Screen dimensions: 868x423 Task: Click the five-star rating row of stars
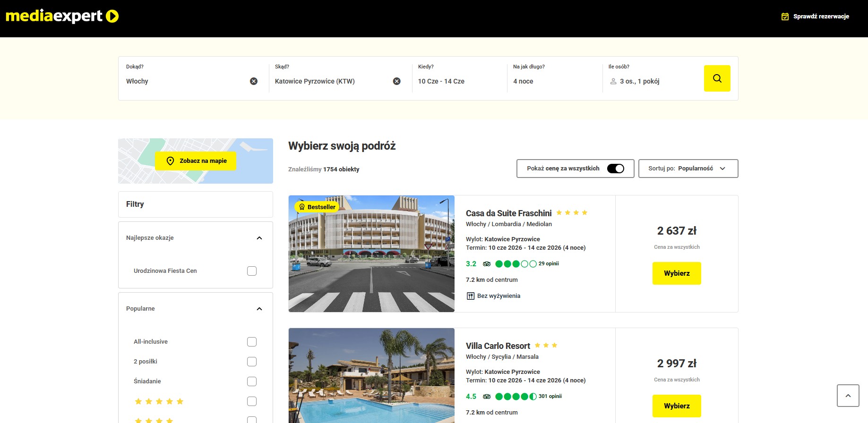pos(159,401)
